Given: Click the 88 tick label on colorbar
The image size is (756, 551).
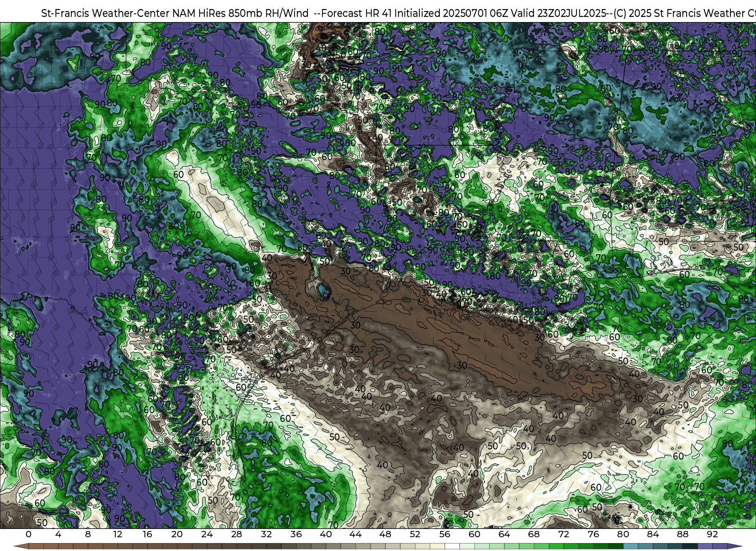Looking at the screenshot, I should pos(682,534).
